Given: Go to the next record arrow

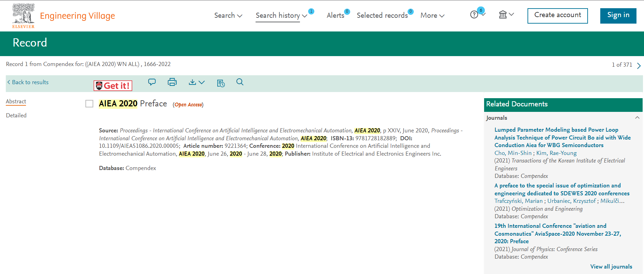Looking at the screenshot, I should [x=639, y=66].
